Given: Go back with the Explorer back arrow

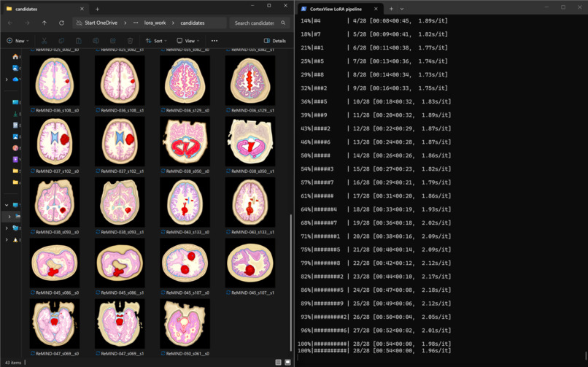Looking at the screenshot, I should 10,23.
